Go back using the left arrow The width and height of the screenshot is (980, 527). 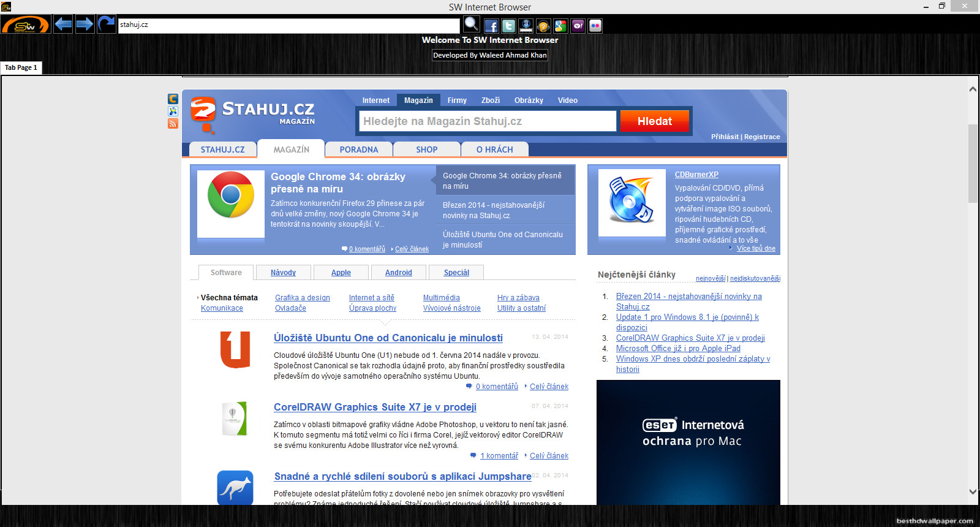[x=63, y=25]
